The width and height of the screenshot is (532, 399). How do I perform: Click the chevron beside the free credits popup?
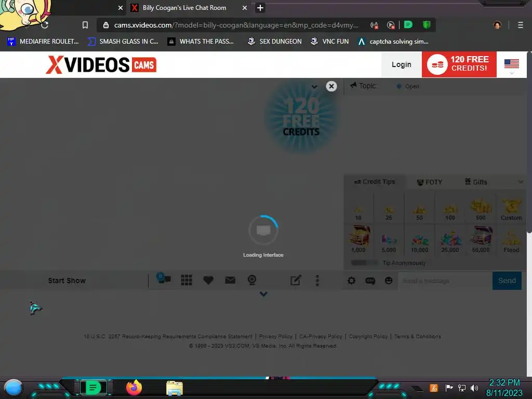coord(314,87)
